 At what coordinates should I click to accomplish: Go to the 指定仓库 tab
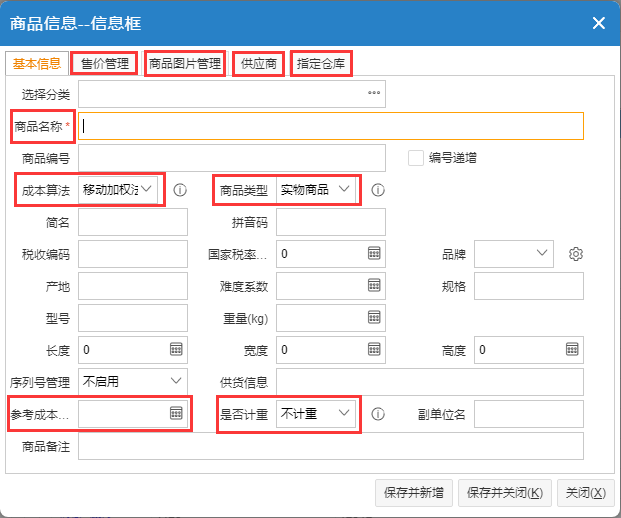(x=321, y=63)
